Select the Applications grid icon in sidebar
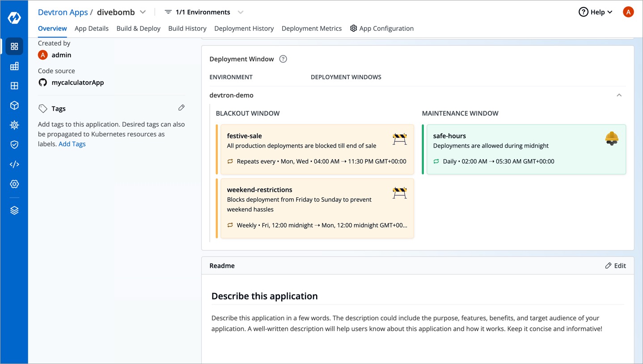This screenshot has height=364, width=643. click(x=14, y=46)
